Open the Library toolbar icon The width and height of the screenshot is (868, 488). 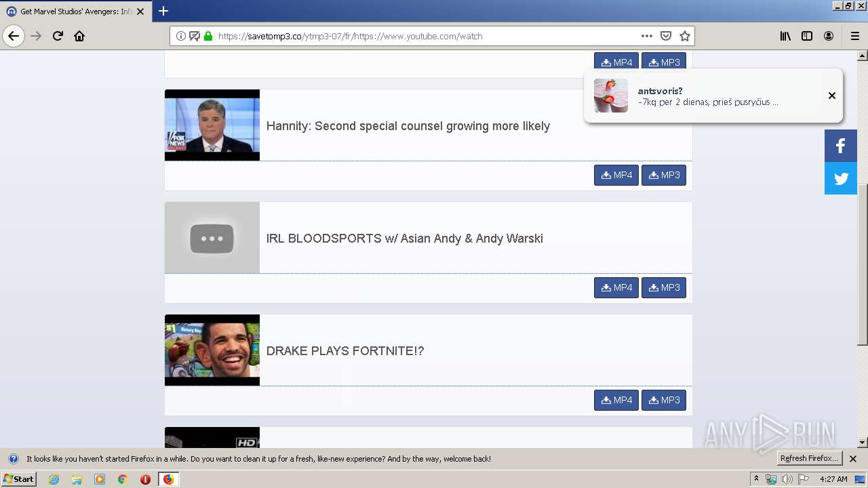coord(785,36)
